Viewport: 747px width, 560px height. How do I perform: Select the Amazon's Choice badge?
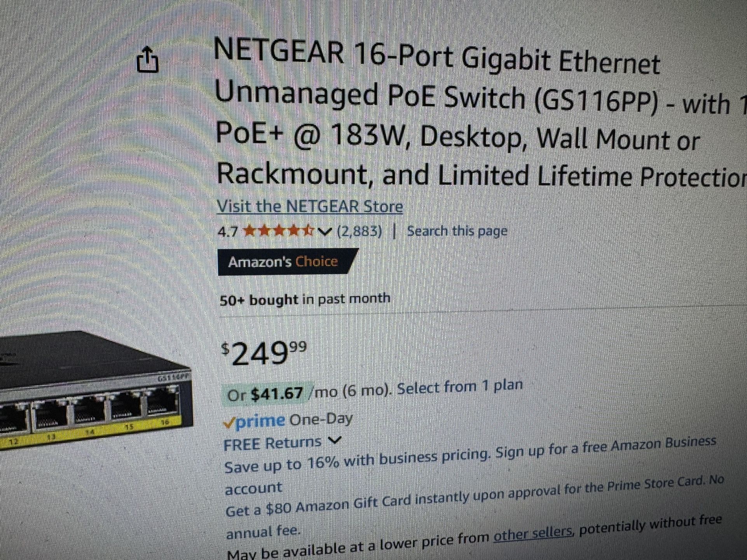[284, 262]
